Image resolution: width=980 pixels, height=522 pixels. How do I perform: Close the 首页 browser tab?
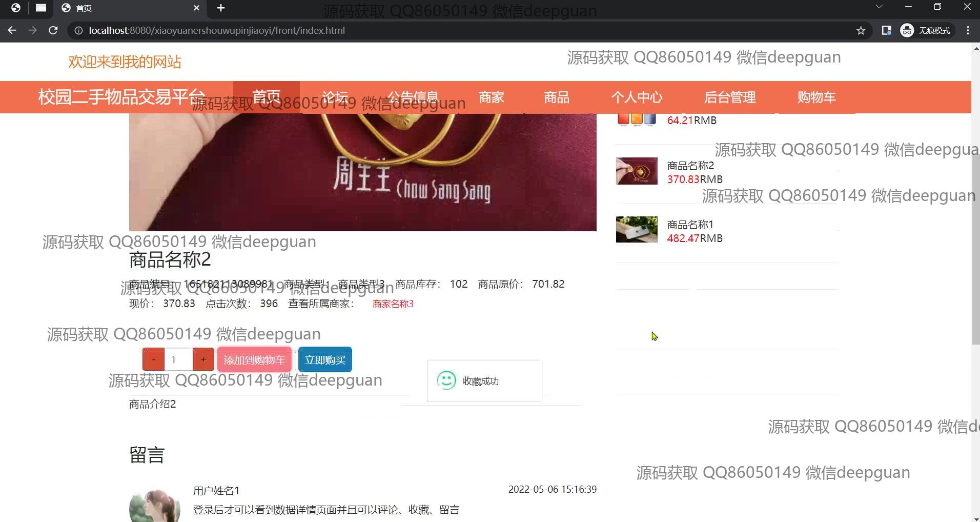(197, 8)
